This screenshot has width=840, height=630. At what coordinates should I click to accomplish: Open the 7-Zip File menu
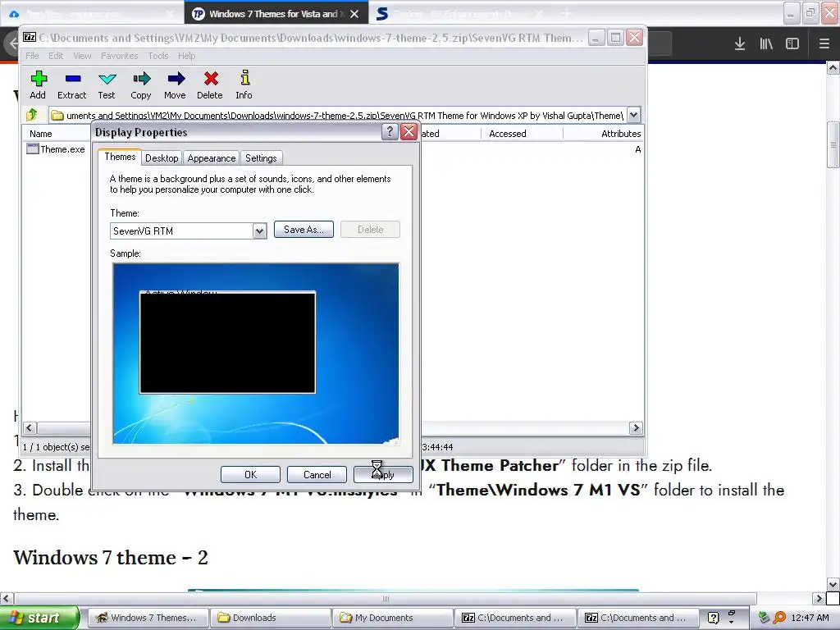point(32,56)
